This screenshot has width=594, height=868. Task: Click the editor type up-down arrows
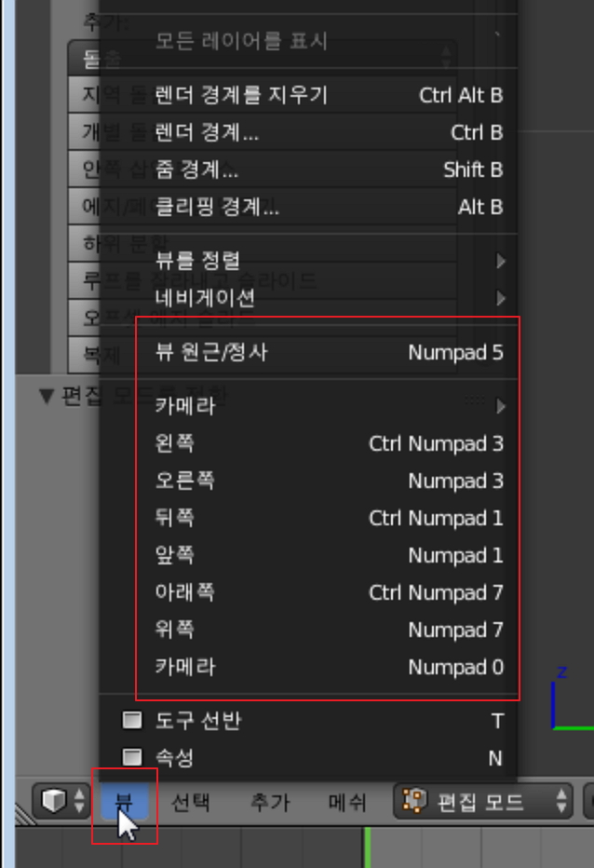[x=79, y=800]
